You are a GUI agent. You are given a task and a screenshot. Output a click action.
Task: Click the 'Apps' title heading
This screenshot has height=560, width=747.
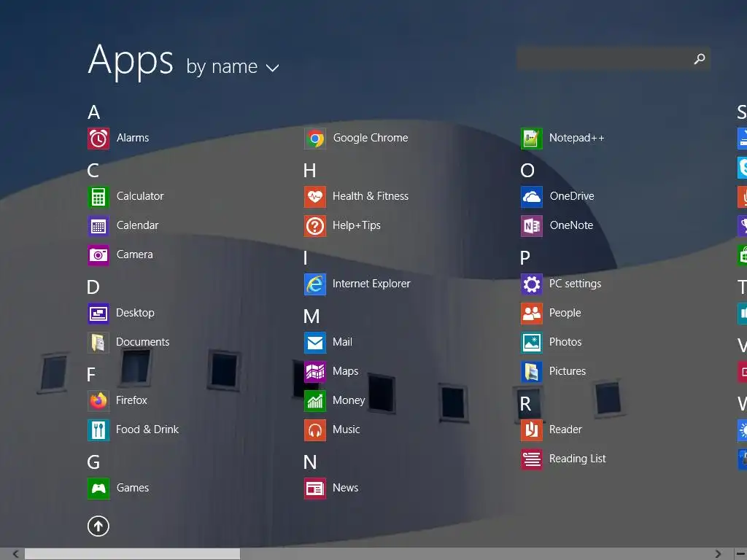(131, 61)
